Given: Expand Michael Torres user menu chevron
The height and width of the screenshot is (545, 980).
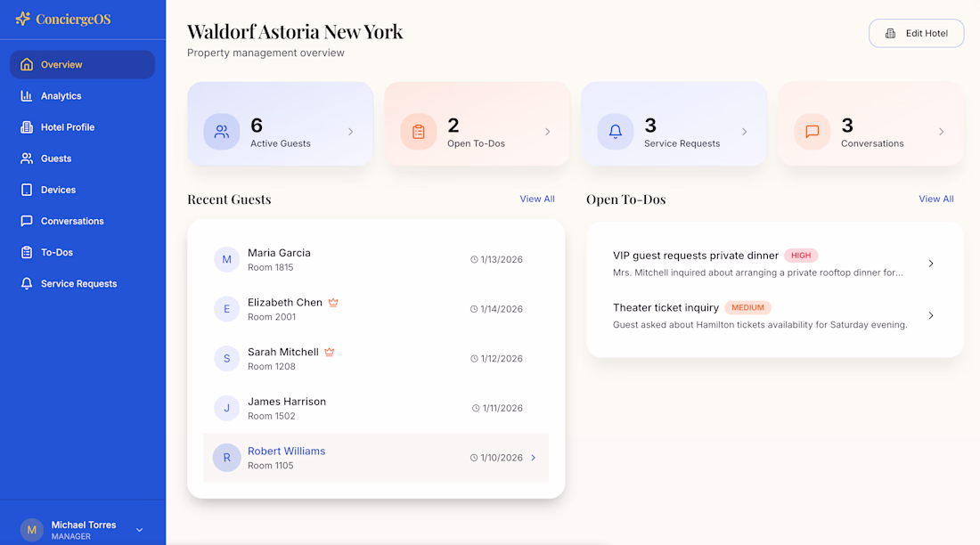Looking at the screenshot, I should pos(140,530).
